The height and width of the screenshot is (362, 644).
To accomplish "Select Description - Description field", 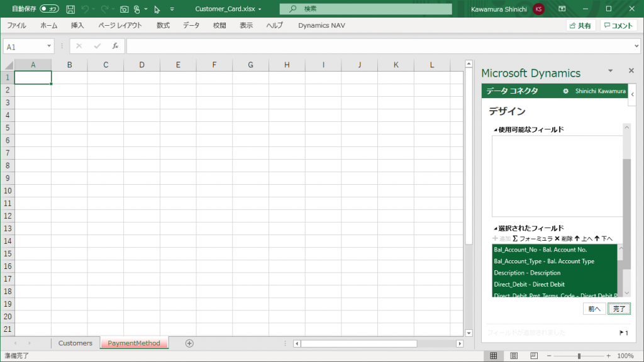I will (x=555, y=273).
